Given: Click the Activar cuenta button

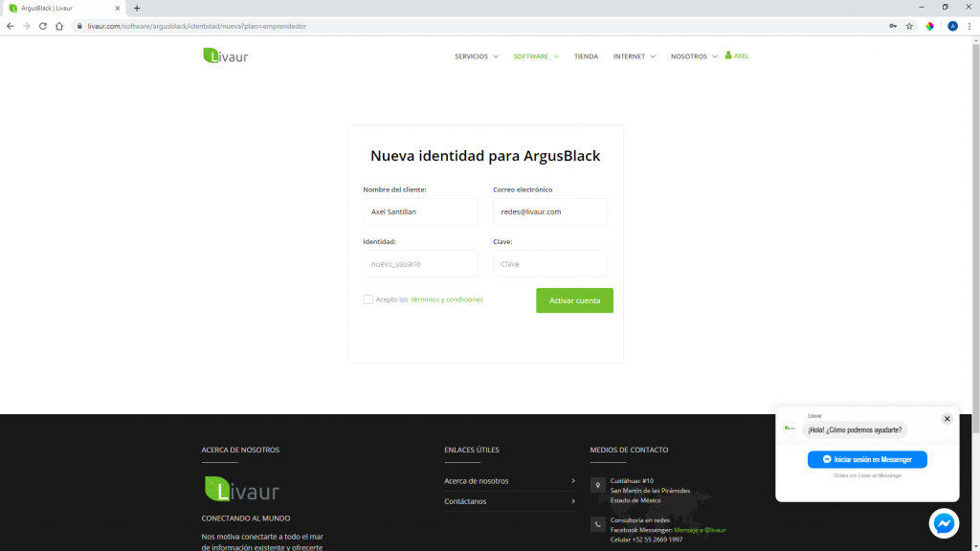Looking at the screenshot, I should (574, 300).
